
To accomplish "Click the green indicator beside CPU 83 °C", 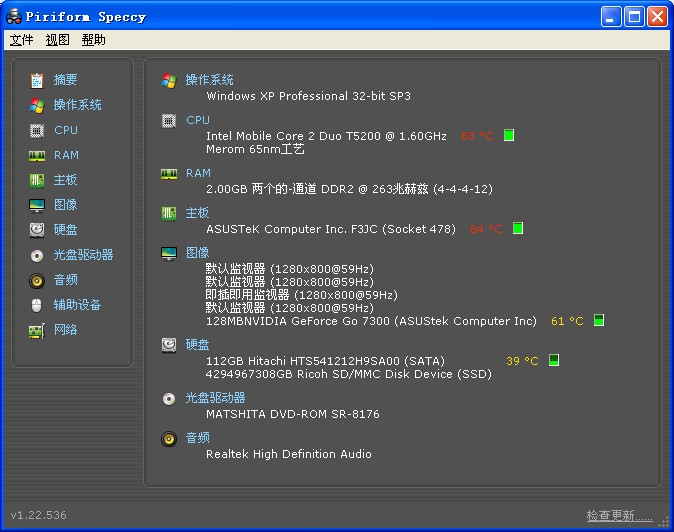I will coord(509,135).
